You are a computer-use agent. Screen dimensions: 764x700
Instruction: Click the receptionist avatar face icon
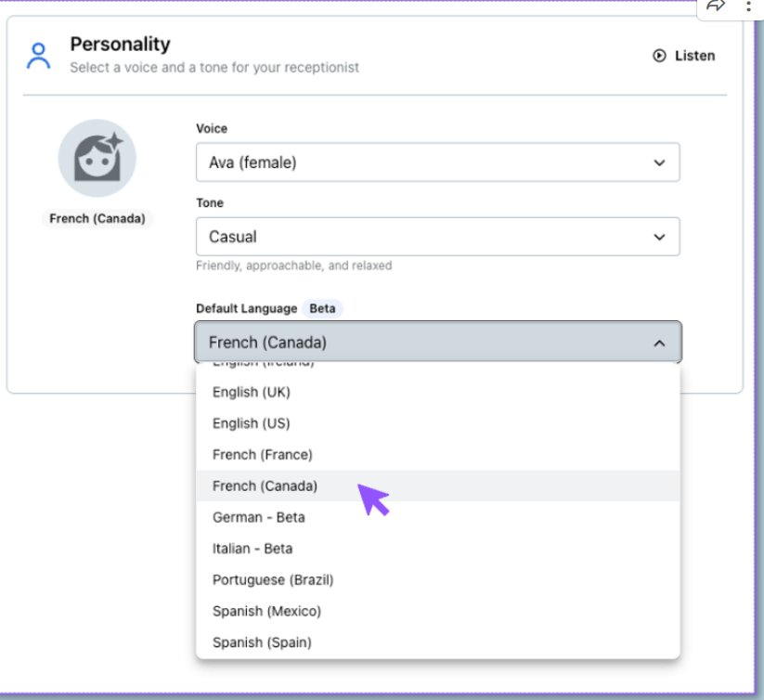click(x=97, y=158)
